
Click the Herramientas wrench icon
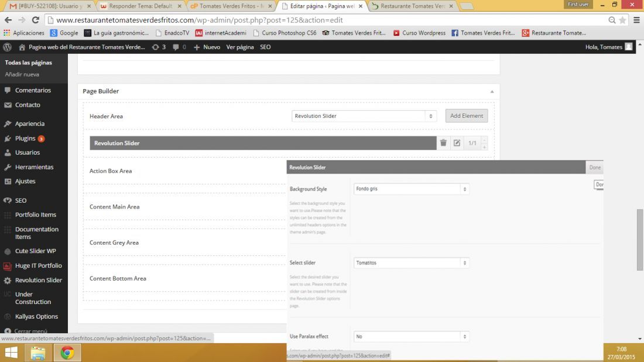click(8, 168)
